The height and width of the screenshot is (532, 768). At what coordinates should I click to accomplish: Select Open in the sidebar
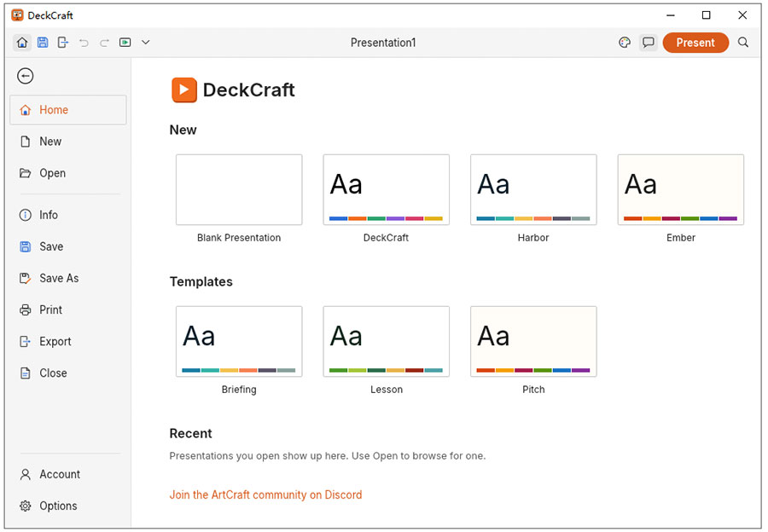[x=68, y=173]
